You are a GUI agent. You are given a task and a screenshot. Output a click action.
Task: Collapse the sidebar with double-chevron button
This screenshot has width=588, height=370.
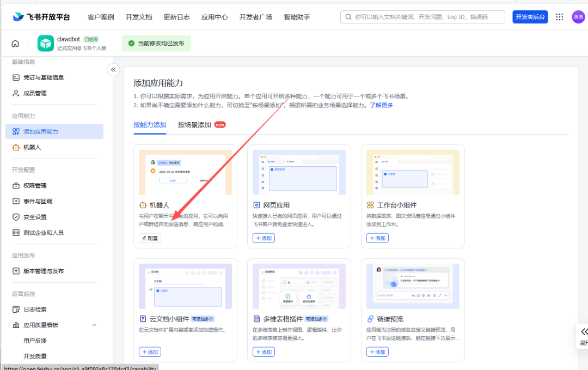(113, 70)
